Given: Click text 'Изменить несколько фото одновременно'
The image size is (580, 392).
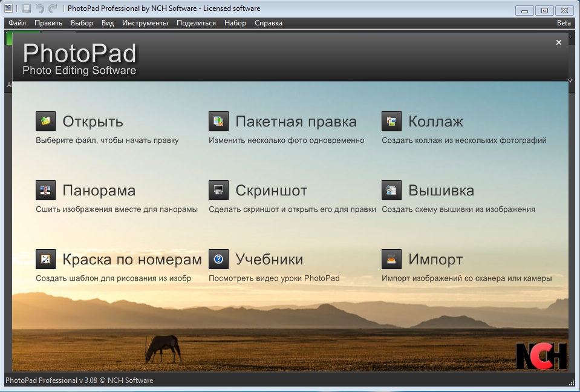Looking at the screenshot, I should [x=286, y=140].
